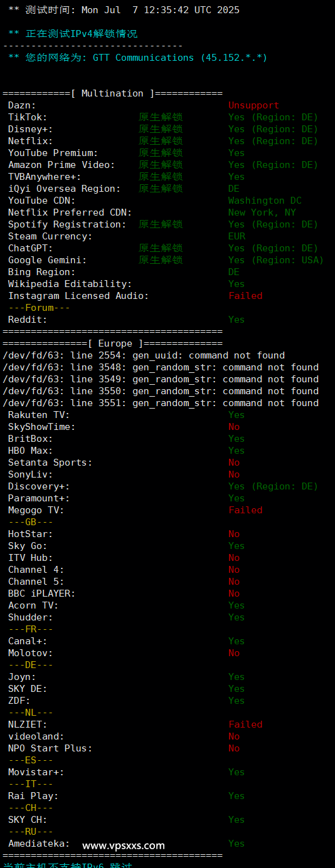Select the test time timestamp line
The width and height of the screenshot is (335, 868).
click(x=124, y=10)
